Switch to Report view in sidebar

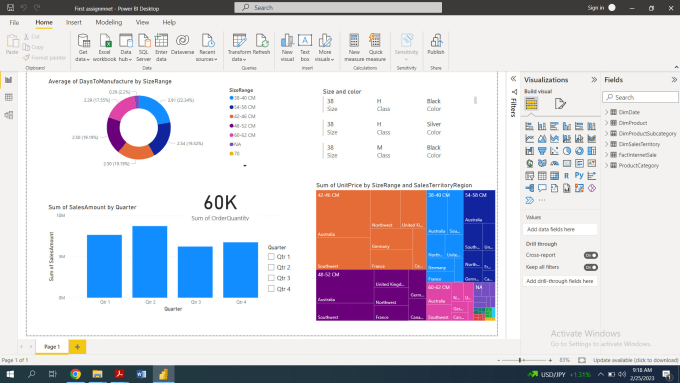click(9, 80)
